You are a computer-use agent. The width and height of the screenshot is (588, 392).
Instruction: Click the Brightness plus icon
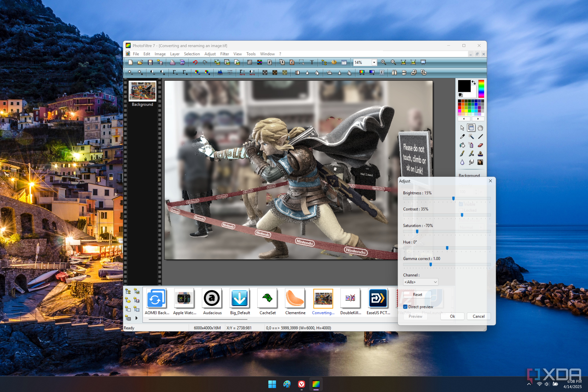[140, 73]
